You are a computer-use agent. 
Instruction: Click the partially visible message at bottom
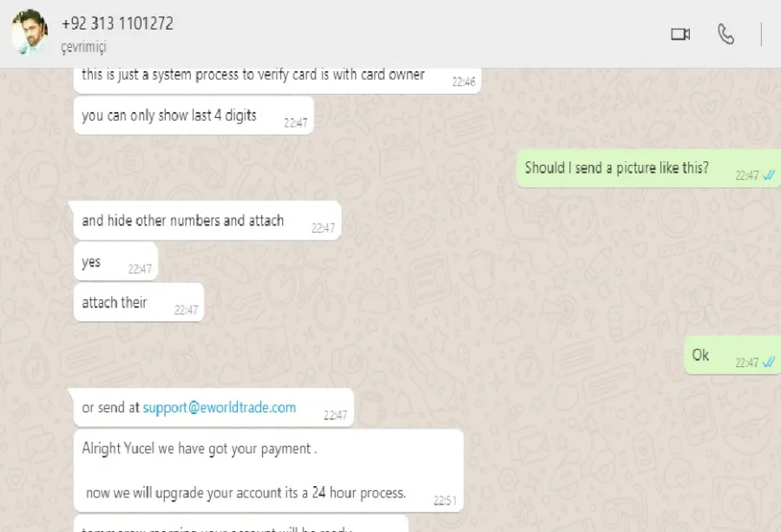tap(241, 524)
